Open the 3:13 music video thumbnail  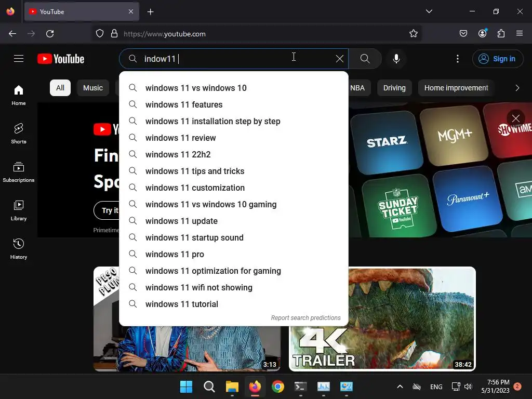187,349
